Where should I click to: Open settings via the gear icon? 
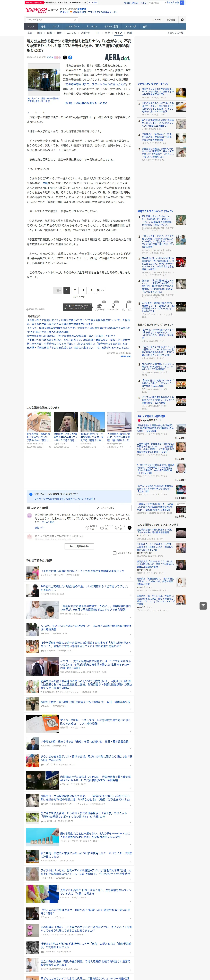(182, 20)
